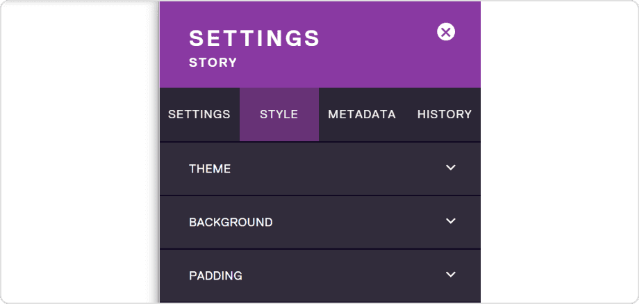Click the PADDING label text

(x=215, y=275)
